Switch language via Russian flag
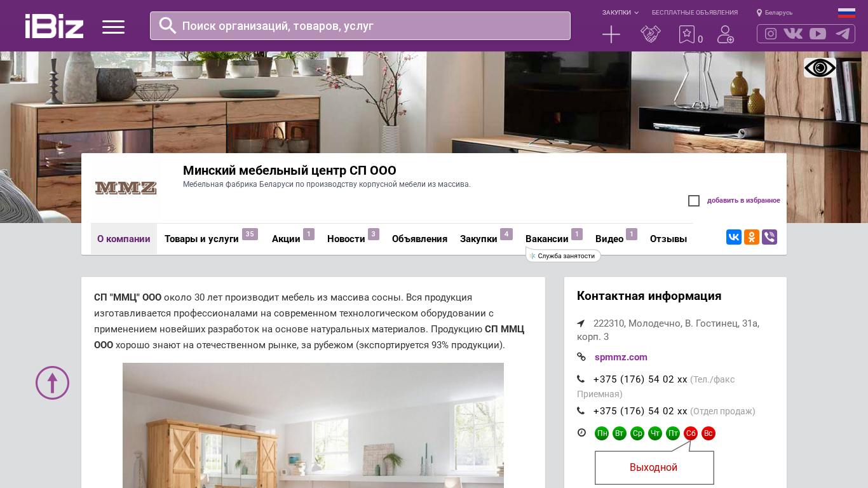The height and width of the screenshot is (488, 868). coord(846,13)
